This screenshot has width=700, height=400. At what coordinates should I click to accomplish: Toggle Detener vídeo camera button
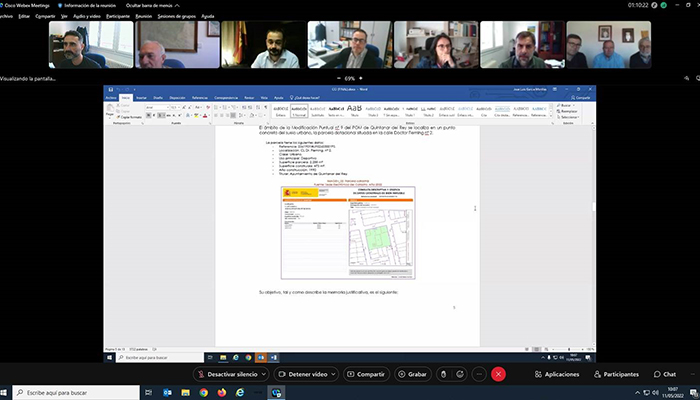[x=309, y=374]
